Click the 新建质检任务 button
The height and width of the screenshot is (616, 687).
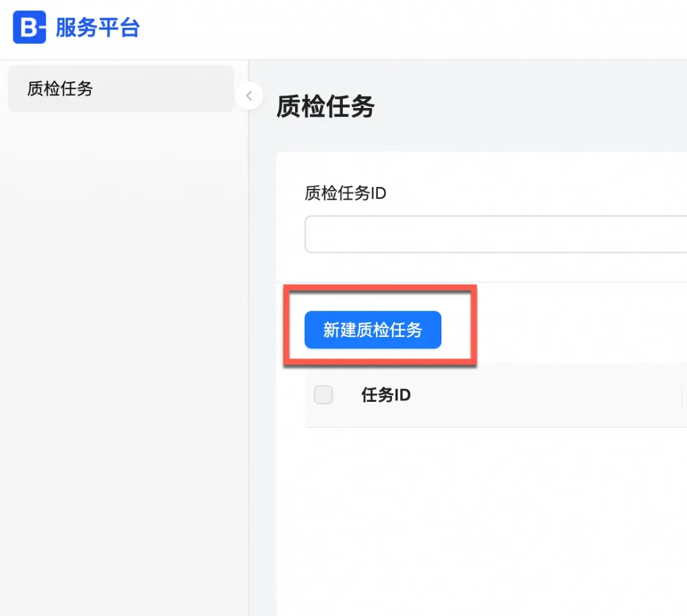[x=373, y=330]
